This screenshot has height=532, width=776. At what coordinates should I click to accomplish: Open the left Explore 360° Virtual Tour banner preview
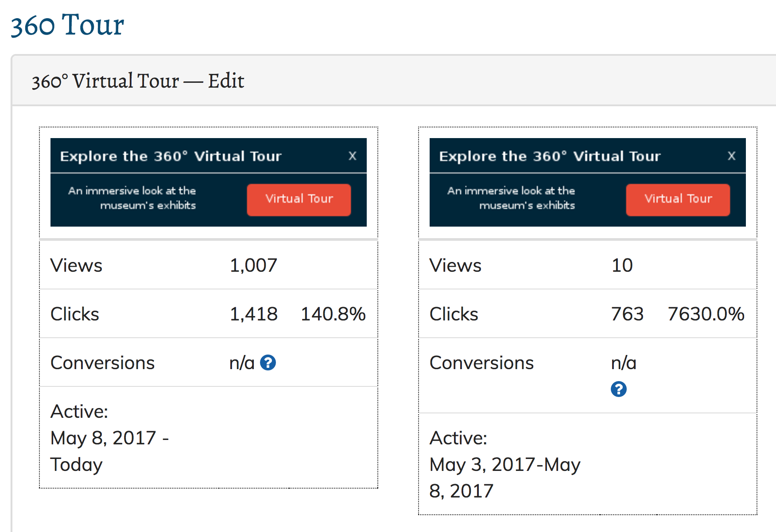pos(209,182)
